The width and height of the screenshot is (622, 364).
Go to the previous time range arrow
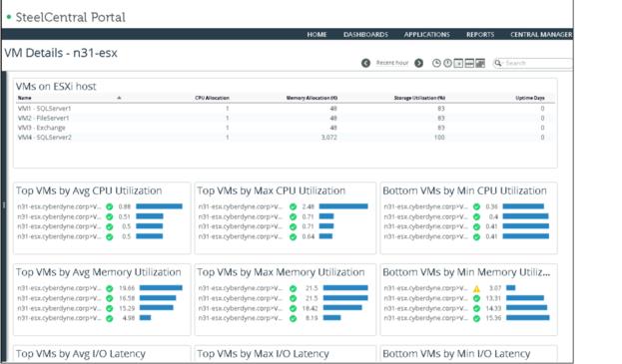pyautogui.click(x=365, y=63)
